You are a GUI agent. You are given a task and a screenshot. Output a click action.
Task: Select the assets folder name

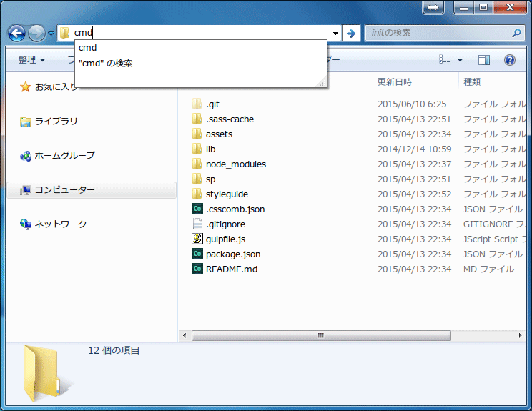[219, 134]
